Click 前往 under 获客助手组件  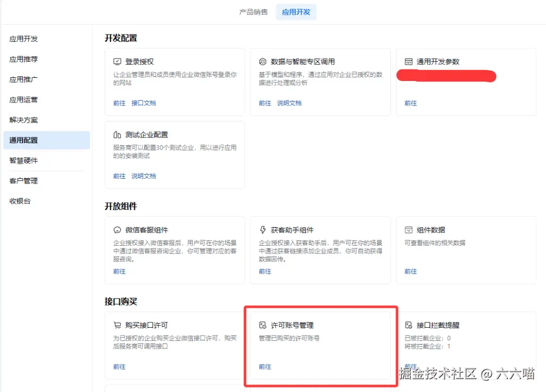point(265,271)
